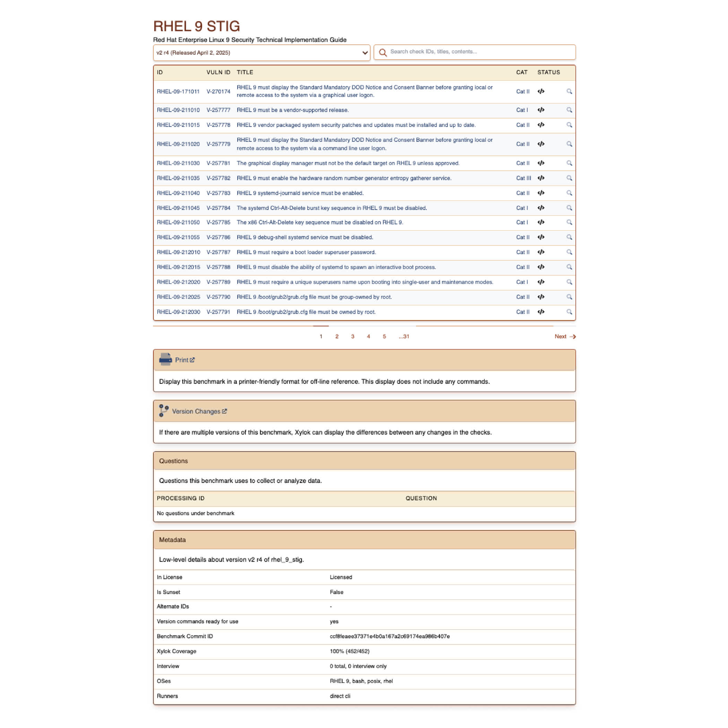This screenshot has height=728, width=728.
Task: Click the STATUS column header
Action: tap(548, 72)
